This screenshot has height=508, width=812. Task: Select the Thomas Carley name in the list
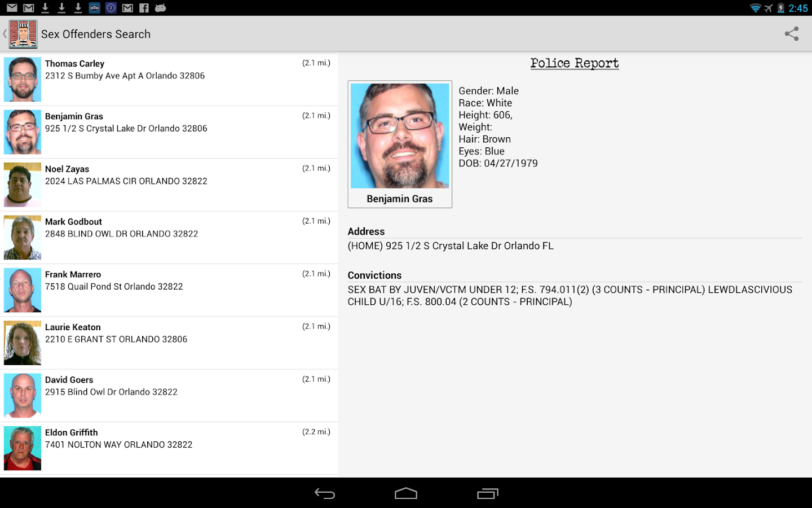[74, 64]
